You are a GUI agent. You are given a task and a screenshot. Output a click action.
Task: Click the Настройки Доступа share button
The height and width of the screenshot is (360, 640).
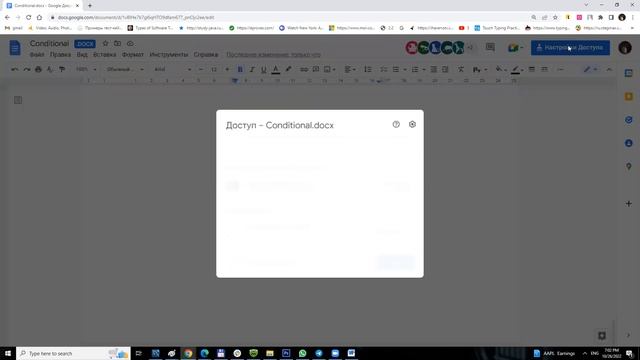tap(570, 48)
